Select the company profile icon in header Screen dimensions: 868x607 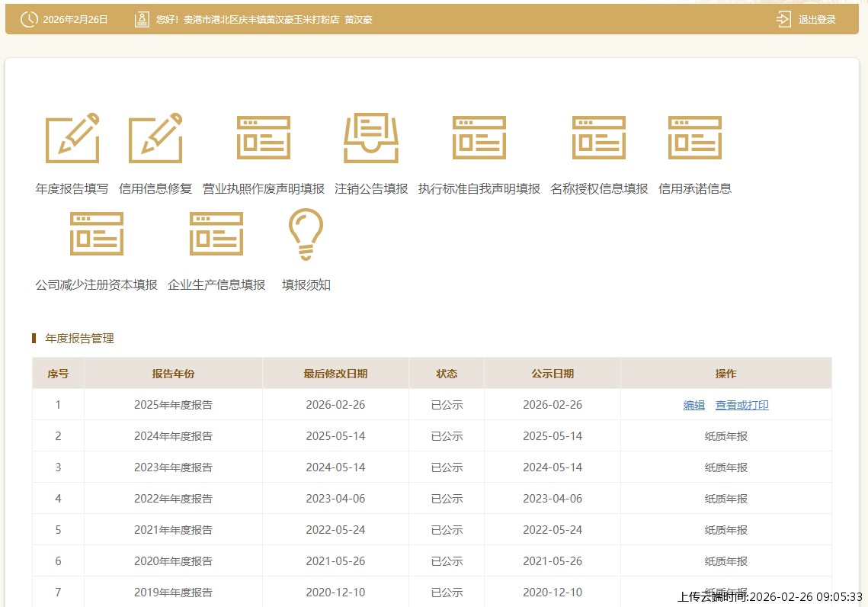point(142,18)
